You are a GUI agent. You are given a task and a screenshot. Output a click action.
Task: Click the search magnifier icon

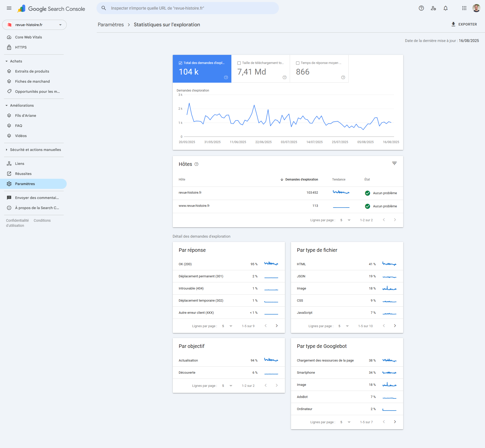tap(104, 8)
